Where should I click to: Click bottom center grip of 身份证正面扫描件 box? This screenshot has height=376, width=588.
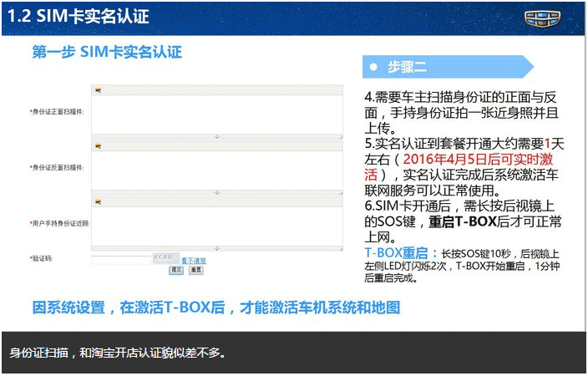click(217, 135)
